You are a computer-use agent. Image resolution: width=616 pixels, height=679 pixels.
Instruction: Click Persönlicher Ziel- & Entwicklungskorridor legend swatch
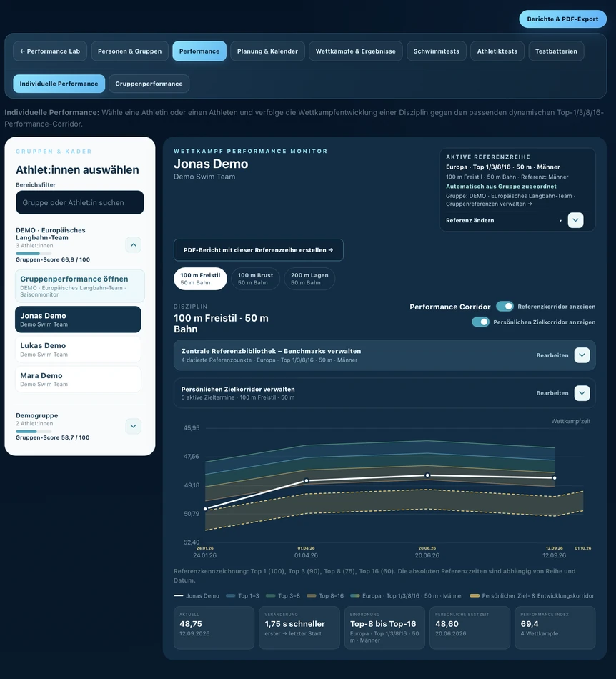click(x=475, y=596)
